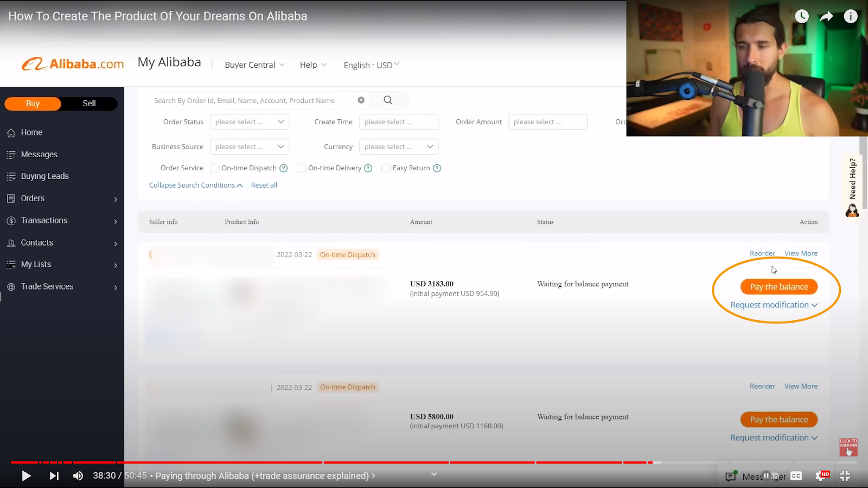
Task: Open the Need Help? assistant widget
Action: click(852, 187)
